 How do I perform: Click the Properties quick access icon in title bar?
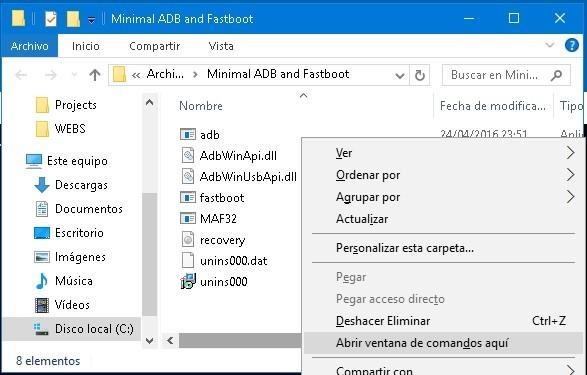coord(50,19)
